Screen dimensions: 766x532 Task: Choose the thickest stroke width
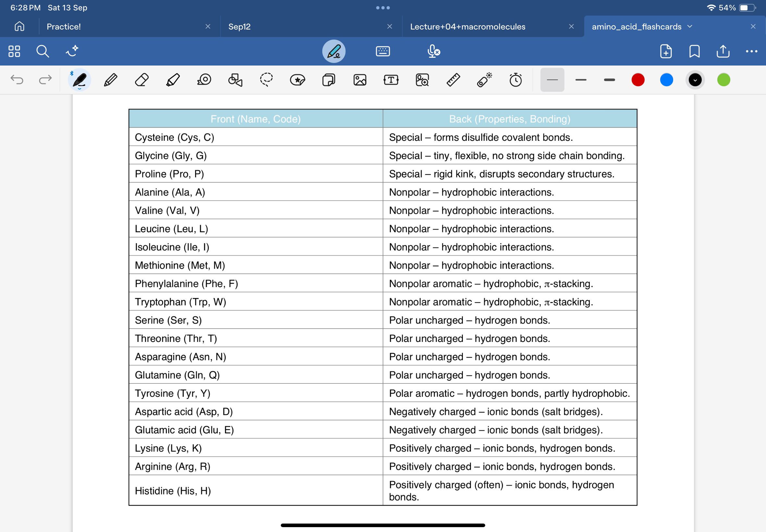pos(609,80)
